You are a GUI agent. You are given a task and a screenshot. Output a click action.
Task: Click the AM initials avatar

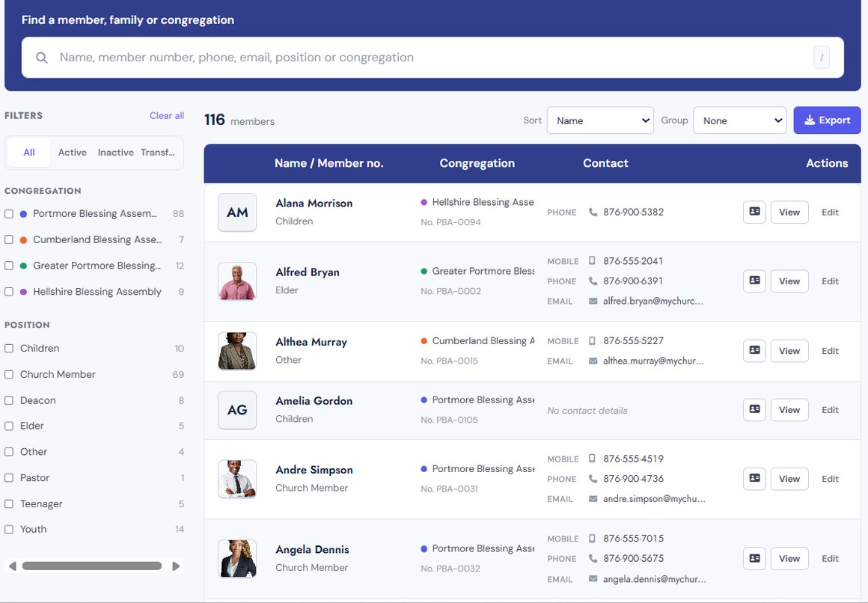(237, 212)
